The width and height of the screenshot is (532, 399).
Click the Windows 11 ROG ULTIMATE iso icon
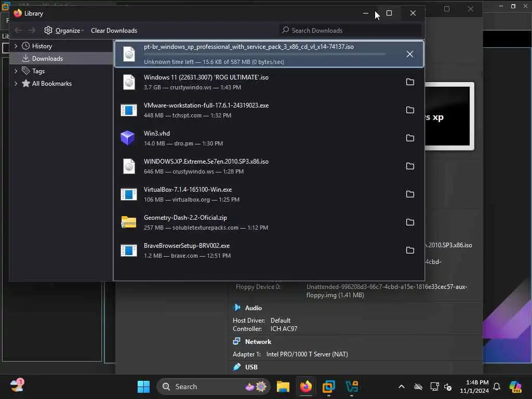click(x=129, y=82)
